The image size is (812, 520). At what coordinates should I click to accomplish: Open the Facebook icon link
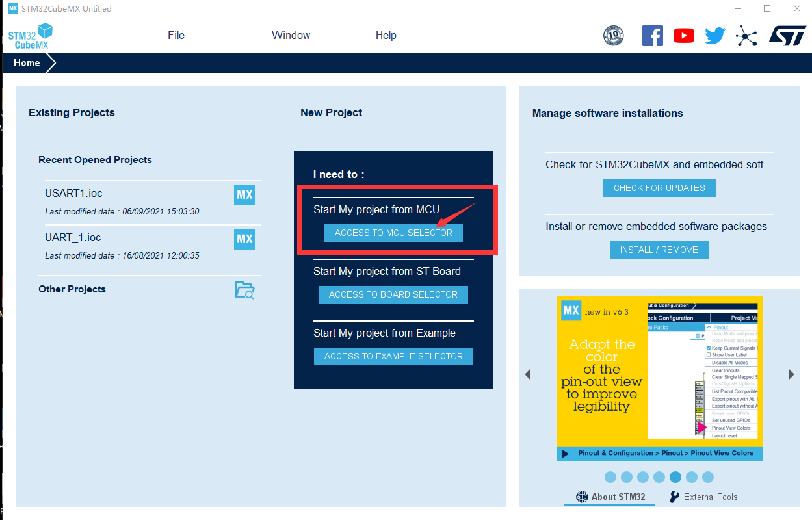pyautogui.click(x=652, y=35)
